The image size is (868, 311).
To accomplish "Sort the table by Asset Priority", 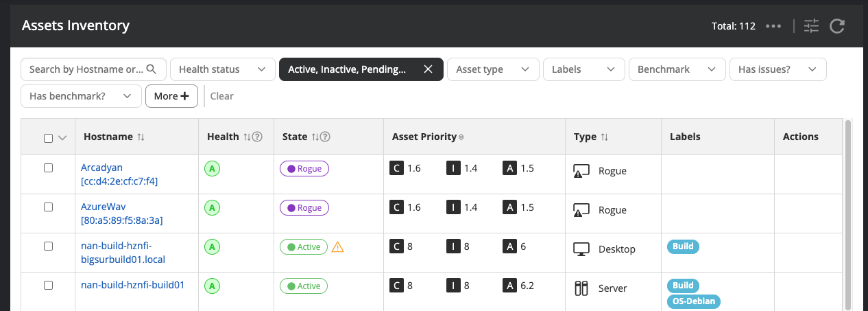I will point(461,137).
